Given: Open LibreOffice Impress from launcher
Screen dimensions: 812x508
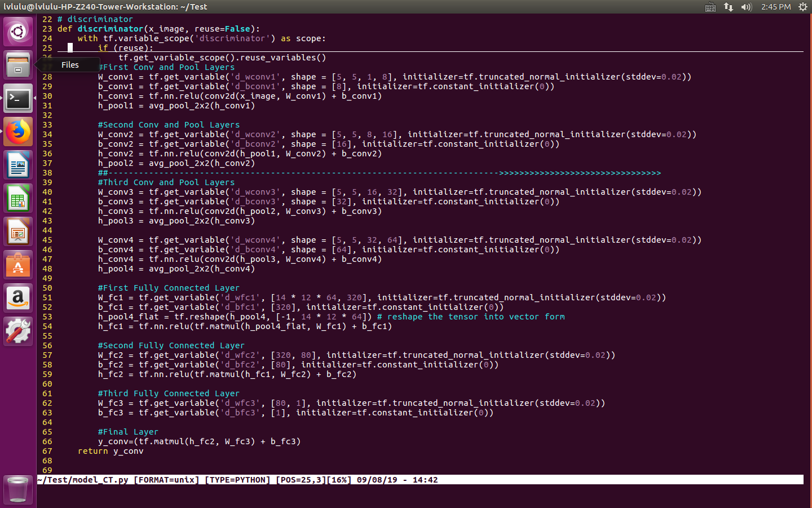Looking at the screenshot, I should click(18, 232).
